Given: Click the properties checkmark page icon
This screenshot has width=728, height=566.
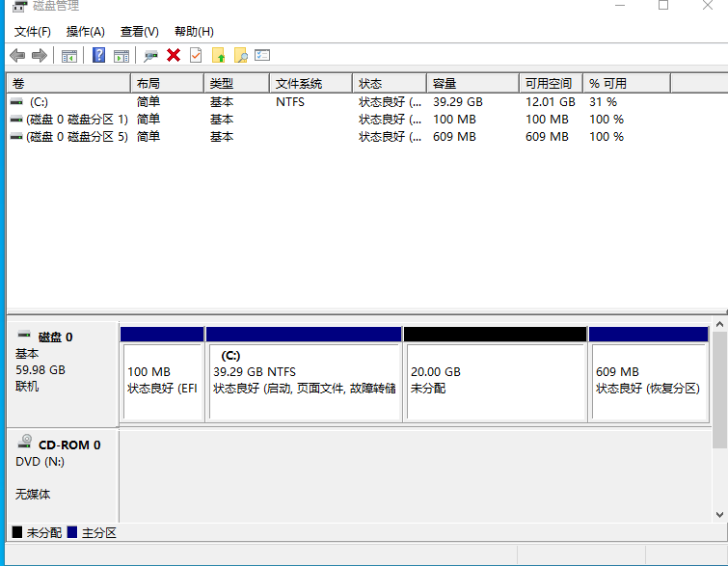Looking at the screenshot, I should 196,56.
